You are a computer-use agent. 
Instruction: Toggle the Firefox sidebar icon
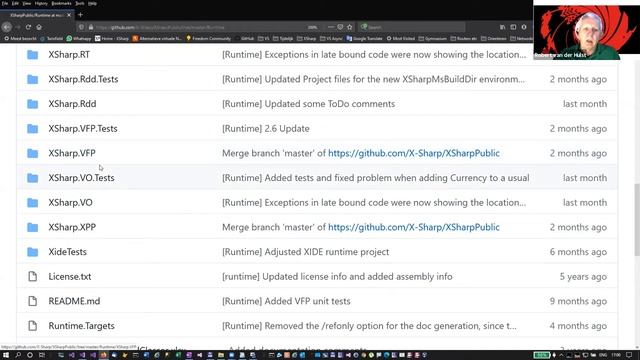click(513, 27)
